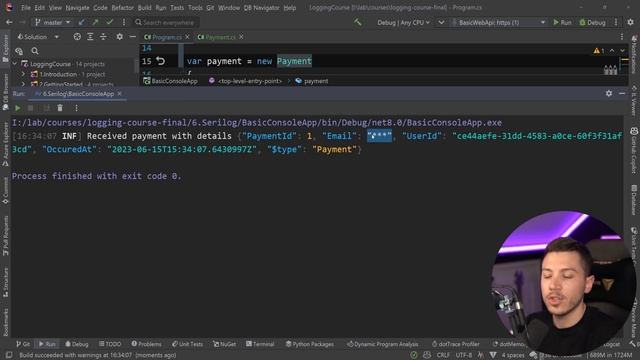Click UTF-8 encoding in status bar
640x360 pixels.
coord(464,355)
